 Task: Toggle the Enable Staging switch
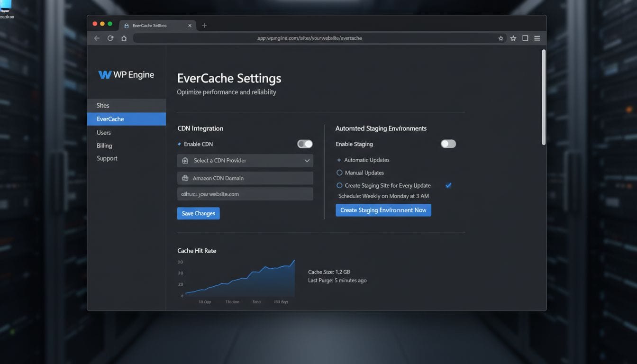pyautogui.click(x=448, y=144)
